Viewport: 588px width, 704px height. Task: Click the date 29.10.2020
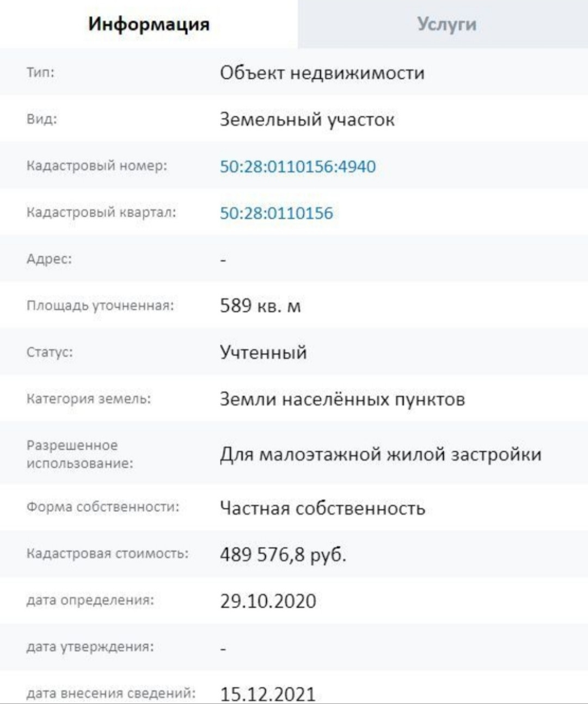click(268, 601)
